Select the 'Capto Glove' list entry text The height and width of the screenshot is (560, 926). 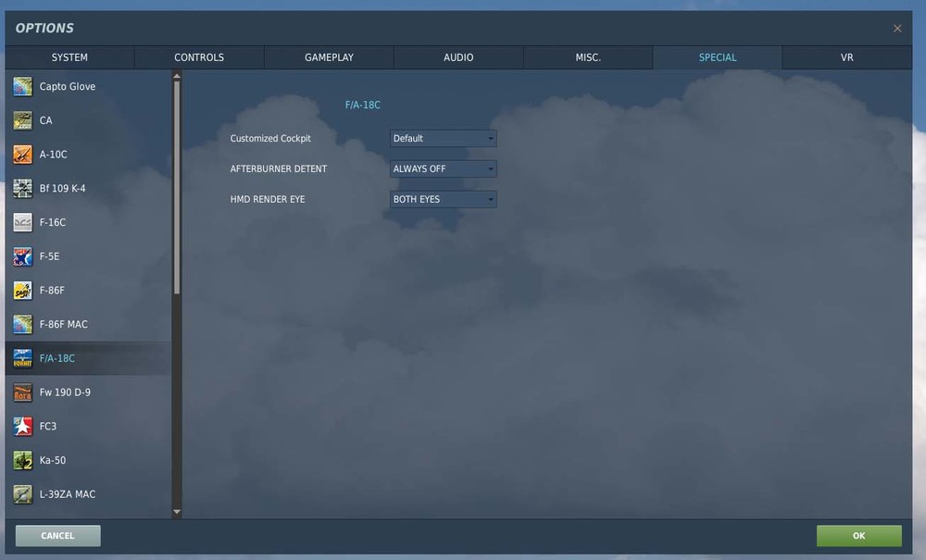(x=68, y=86)
